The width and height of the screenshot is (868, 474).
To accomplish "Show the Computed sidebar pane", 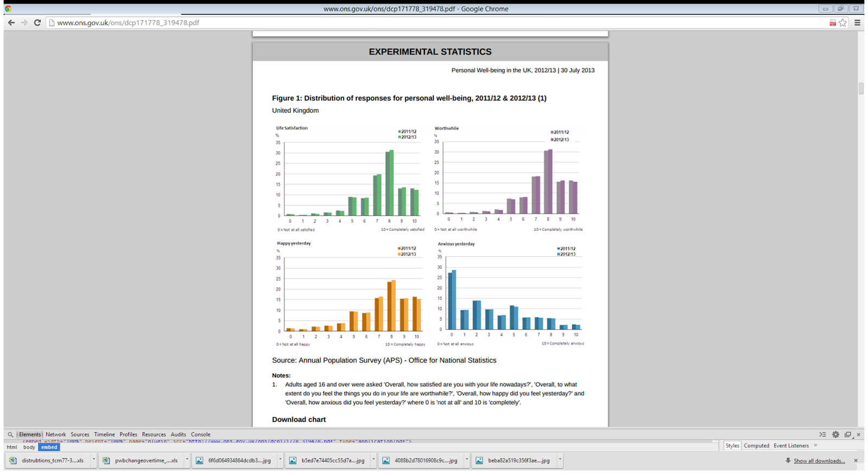I will [756, 446].
